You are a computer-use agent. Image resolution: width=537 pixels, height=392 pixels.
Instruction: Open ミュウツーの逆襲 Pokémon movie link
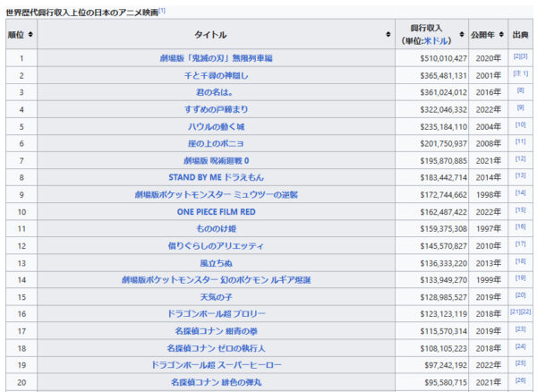pyautogui.click(x=216, y=195)
